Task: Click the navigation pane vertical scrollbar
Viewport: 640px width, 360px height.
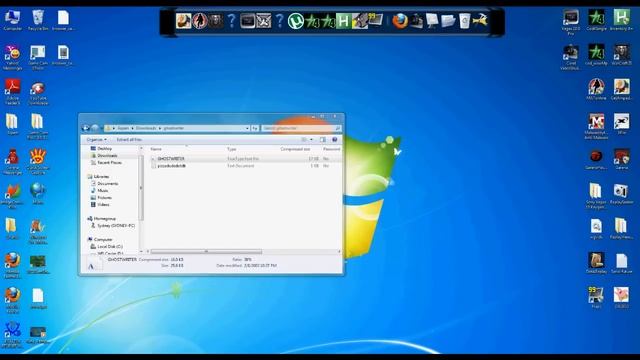Action: (x=141, y=189)
